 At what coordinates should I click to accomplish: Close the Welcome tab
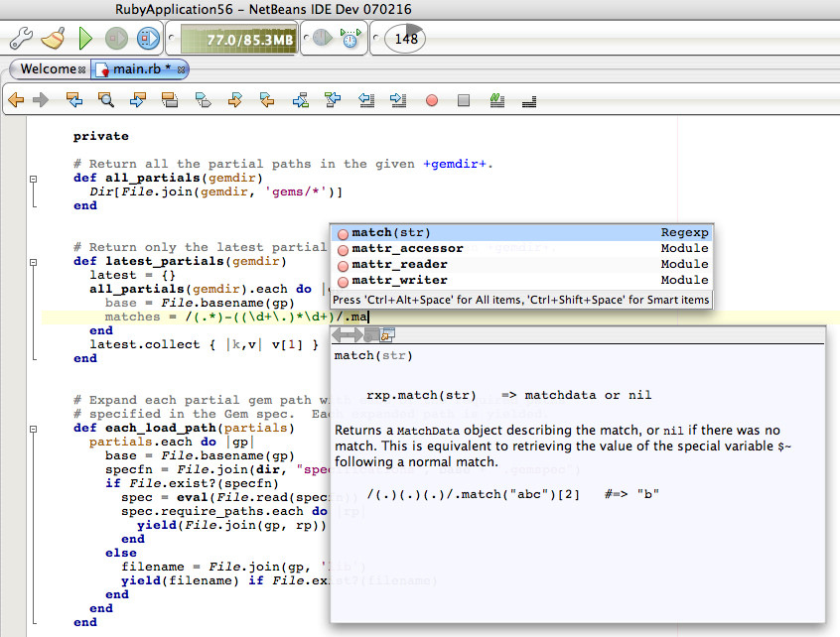pyautogui.click(x=81, y=69)
